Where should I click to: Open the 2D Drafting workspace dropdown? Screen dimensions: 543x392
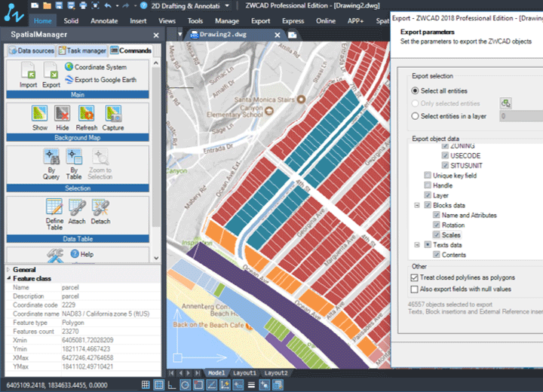227,5
